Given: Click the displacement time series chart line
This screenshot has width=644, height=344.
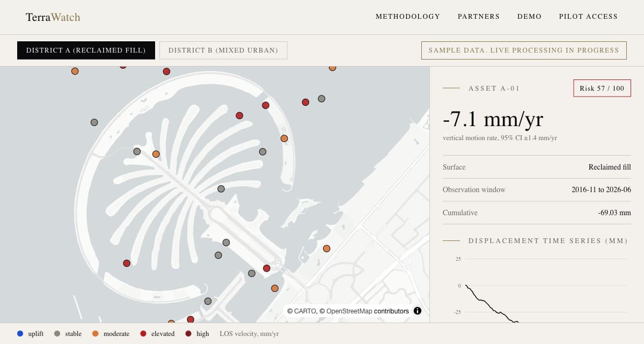Looking at the screenshot, I should point(492,304).
